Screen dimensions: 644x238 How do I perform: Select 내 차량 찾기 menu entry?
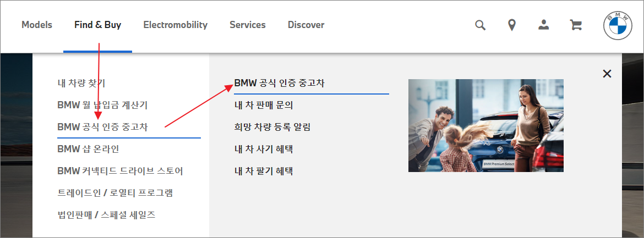point(81,84)
